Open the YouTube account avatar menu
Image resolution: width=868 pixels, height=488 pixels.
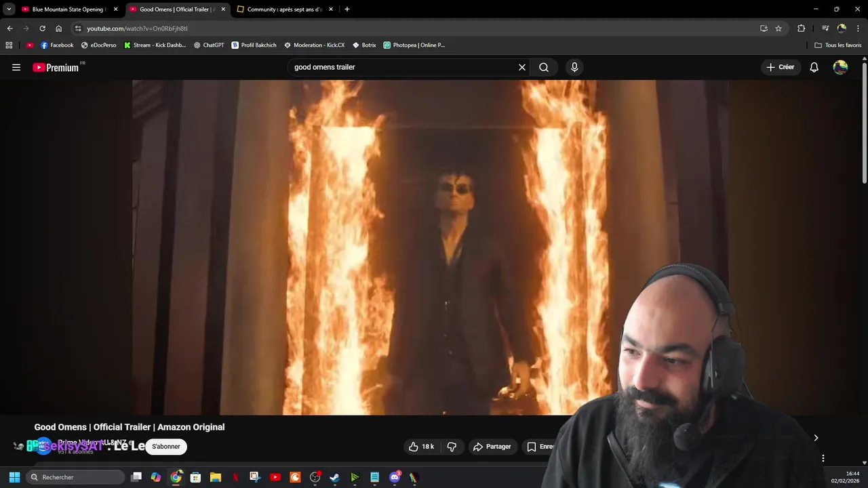pos(840,67)
